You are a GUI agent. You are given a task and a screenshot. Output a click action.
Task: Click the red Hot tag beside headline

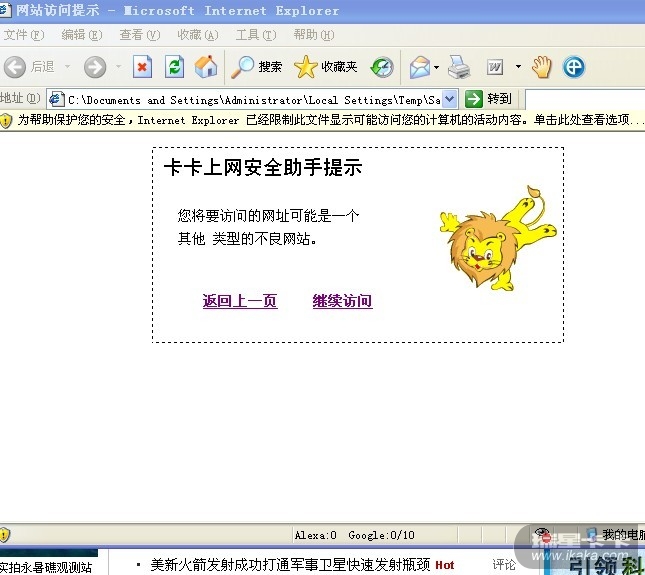click(x=445, y=566)
